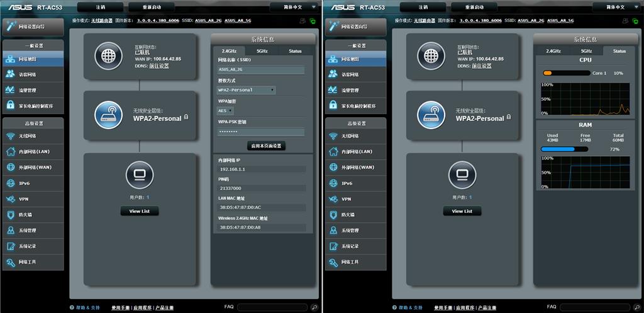Click 重新启动 button in left screenshot
The image size is (644, 313).
[x=151, y=7]
